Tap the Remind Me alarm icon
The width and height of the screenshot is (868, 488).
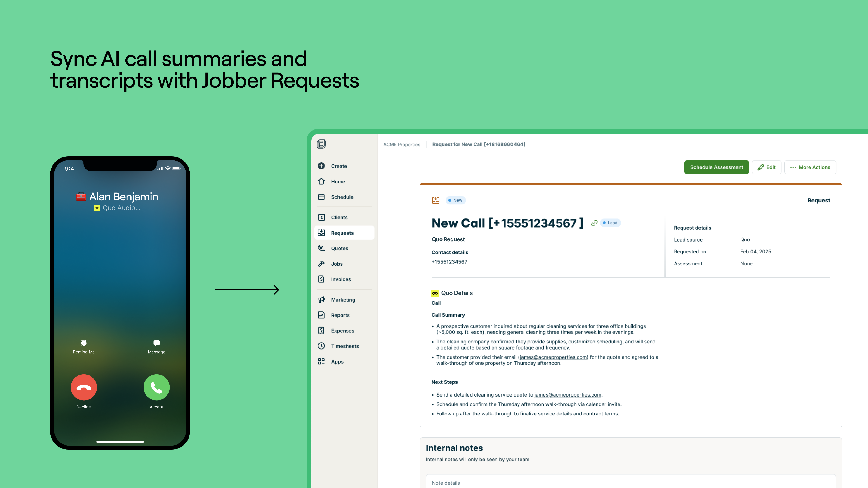coord(84,343)
